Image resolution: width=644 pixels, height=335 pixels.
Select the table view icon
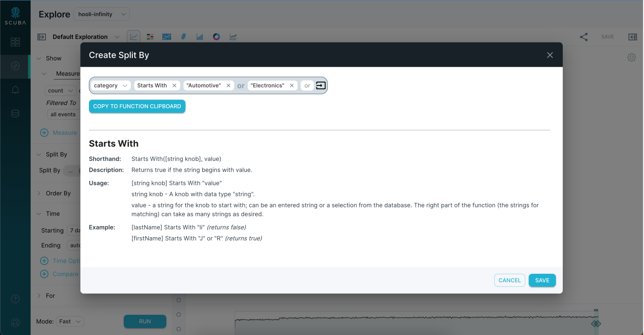[150, 37]
